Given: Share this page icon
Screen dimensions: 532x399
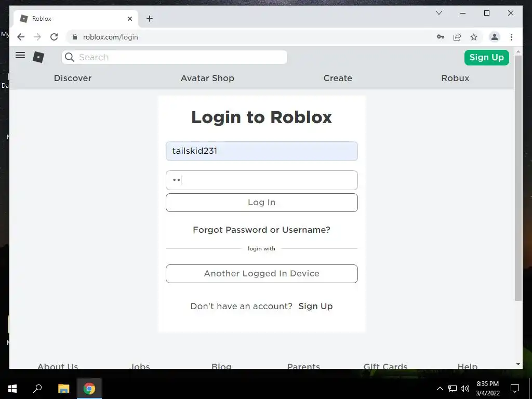Looking at the screenshot, I should click(457, 37).
